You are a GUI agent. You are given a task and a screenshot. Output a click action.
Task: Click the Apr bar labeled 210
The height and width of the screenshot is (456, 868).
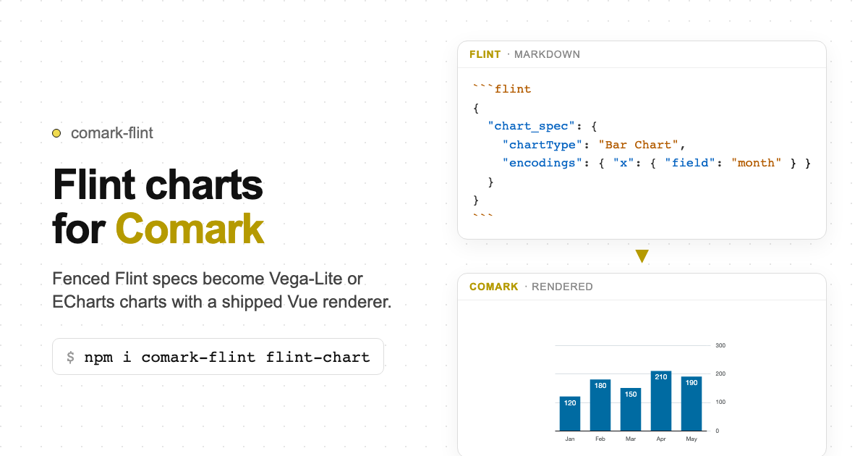click(661, 401)
